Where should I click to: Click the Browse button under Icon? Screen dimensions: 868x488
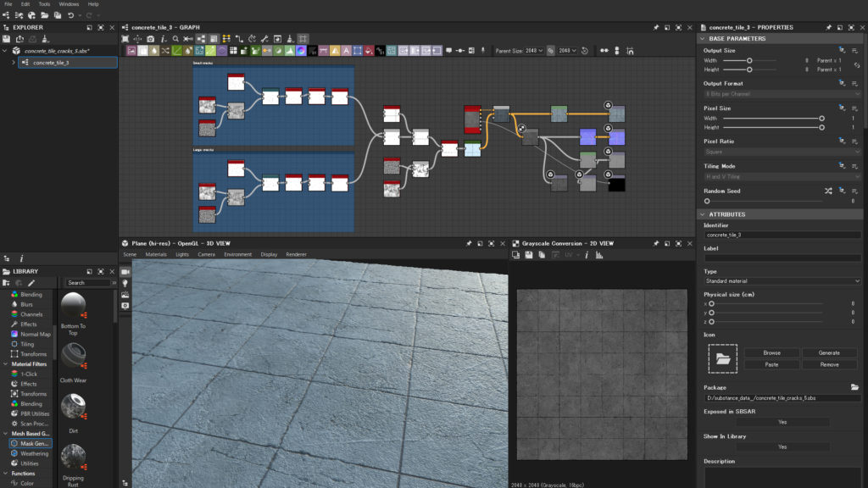coord(771,352)
